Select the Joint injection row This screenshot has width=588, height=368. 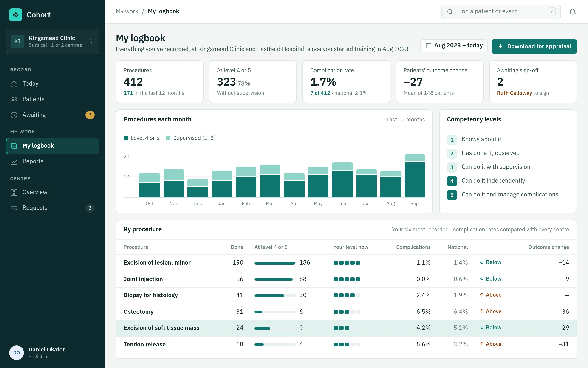pos(346,279)
